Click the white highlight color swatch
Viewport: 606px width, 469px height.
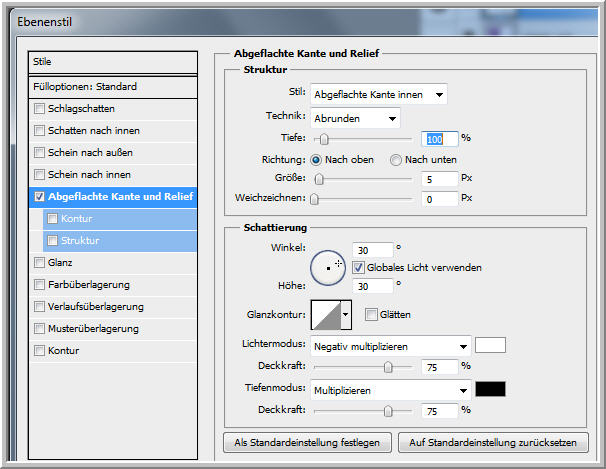[490, 345]
